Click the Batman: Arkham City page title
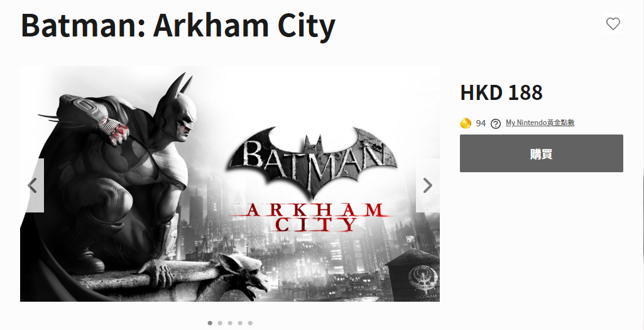Image resolution: width=644 pixels, height=330 pixels. [x=178, y=25]
